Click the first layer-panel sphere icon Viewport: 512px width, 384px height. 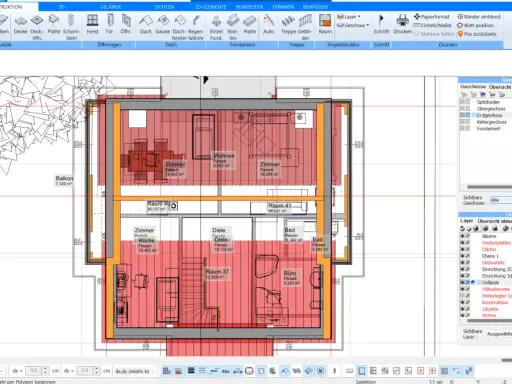462,228
